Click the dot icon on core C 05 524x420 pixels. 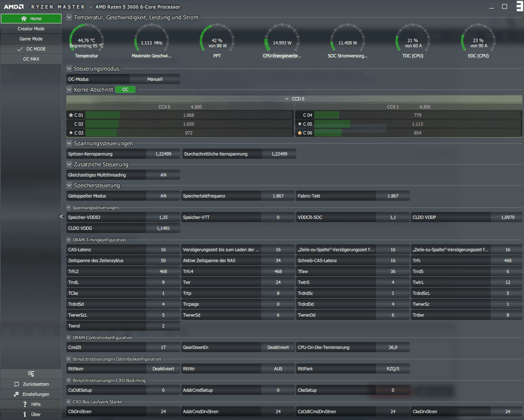click(x=300, y=124)
